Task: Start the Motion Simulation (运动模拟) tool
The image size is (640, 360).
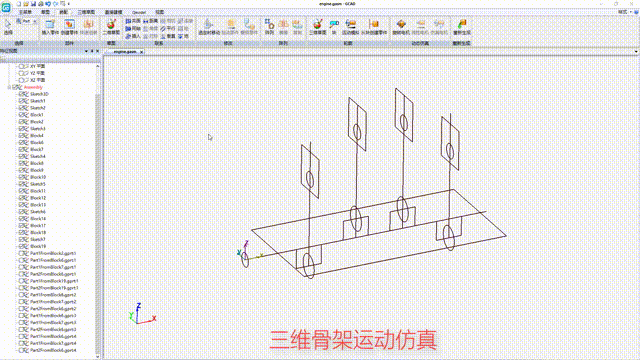Action: (350, 27)
